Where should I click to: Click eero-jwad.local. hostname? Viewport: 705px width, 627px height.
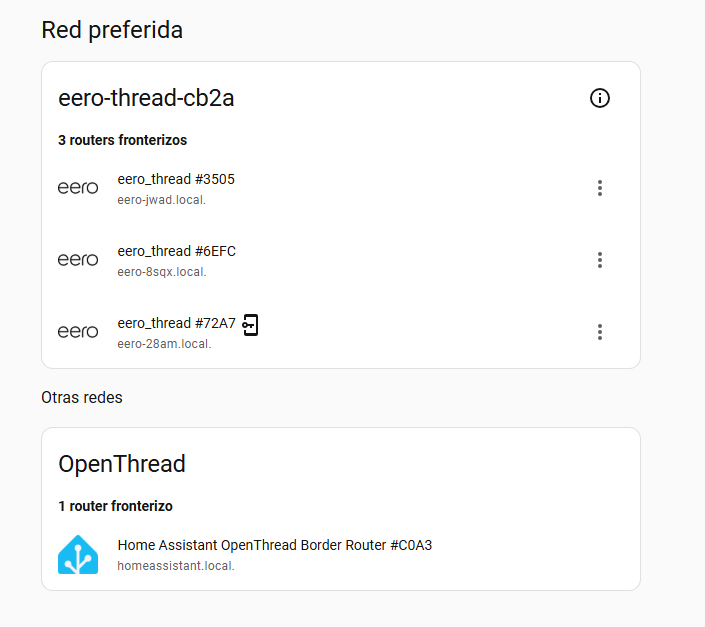(x=161, y=200)
